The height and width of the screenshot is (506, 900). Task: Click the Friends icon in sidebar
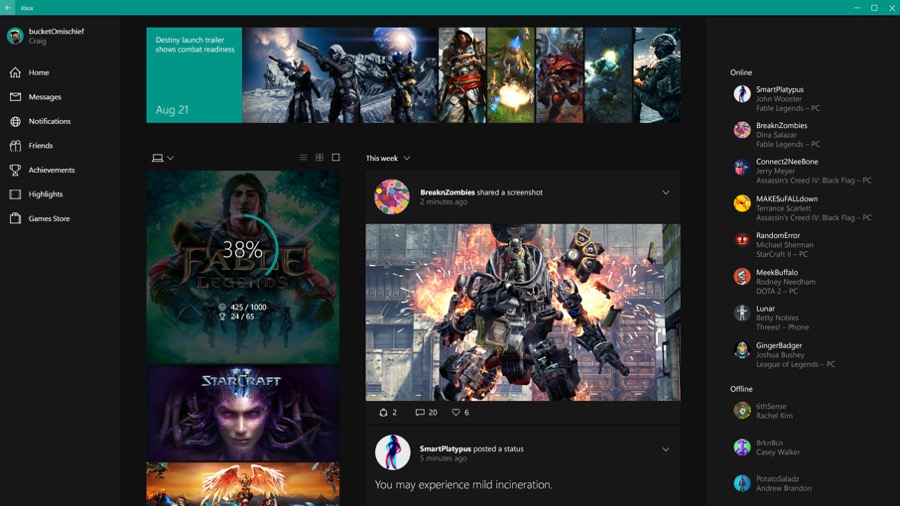coord(15,146)
